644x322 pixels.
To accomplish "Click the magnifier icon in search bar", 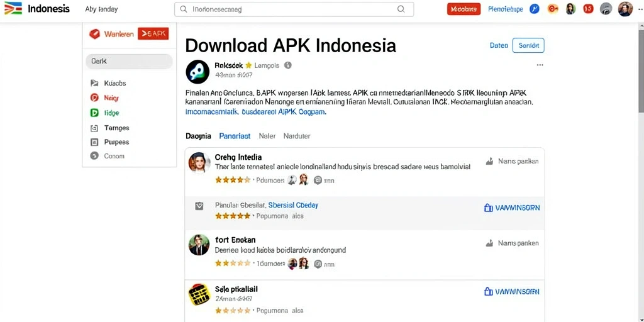I will click(401, 9).
